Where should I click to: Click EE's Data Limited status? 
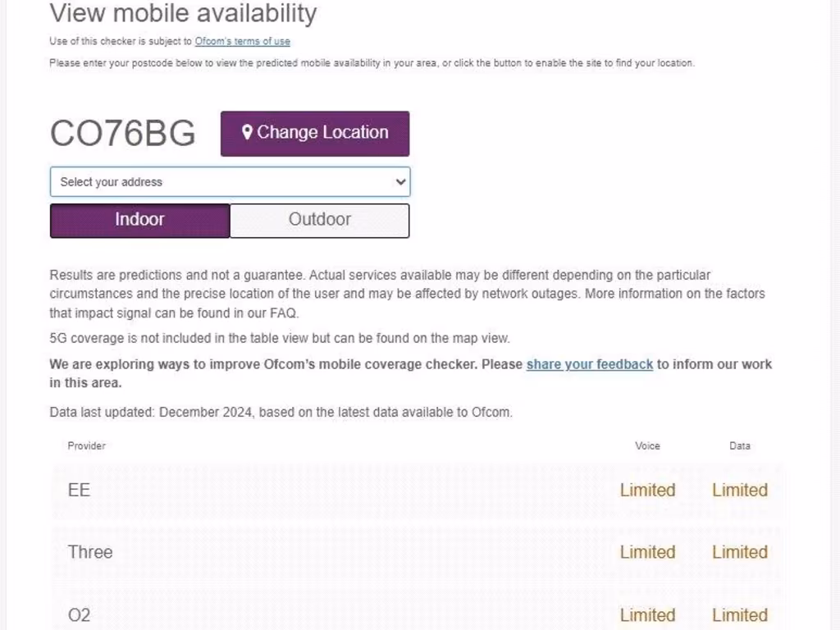tap(739, 491)
